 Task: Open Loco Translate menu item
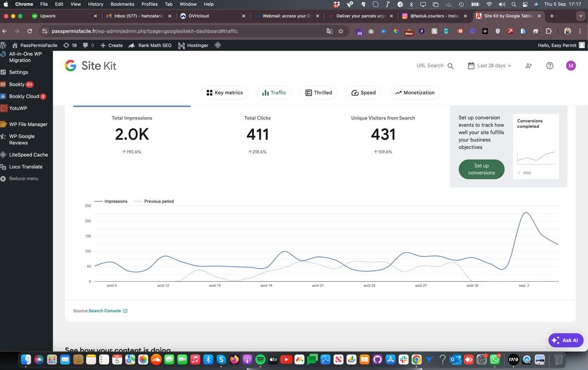coord(26,167)
